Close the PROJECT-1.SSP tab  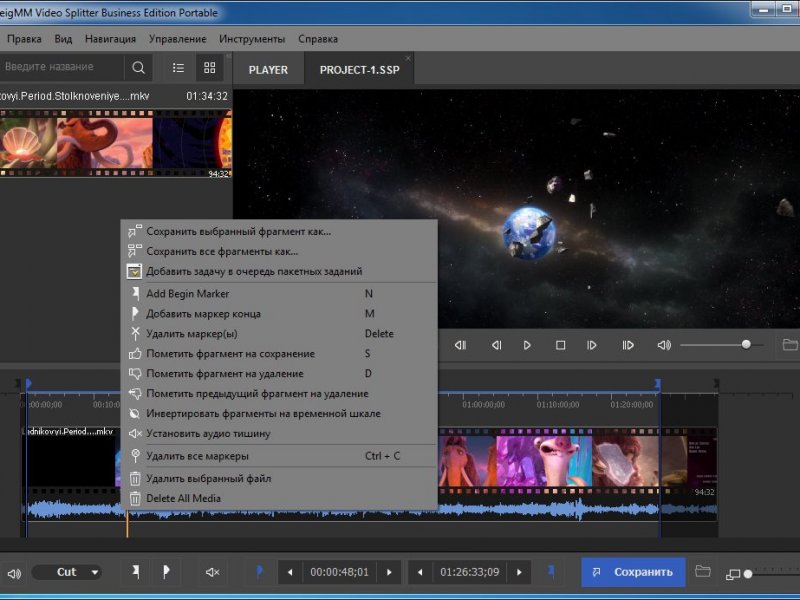[408, 58]
